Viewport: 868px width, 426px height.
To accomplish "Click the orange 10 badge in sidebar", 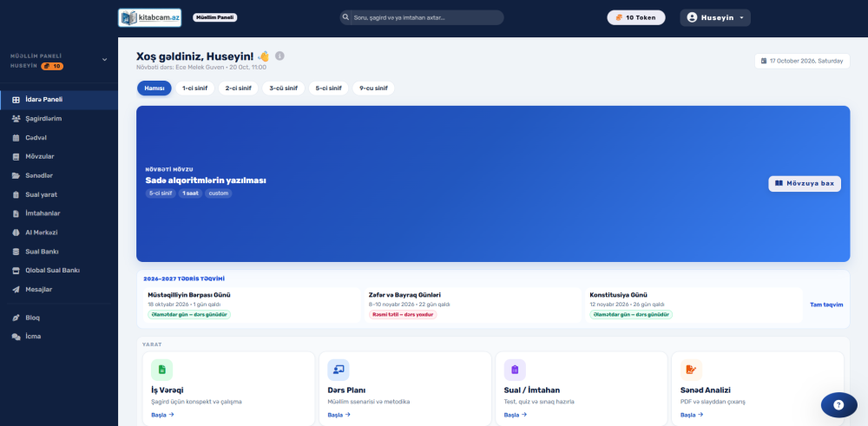I will (x=53, y=67).
